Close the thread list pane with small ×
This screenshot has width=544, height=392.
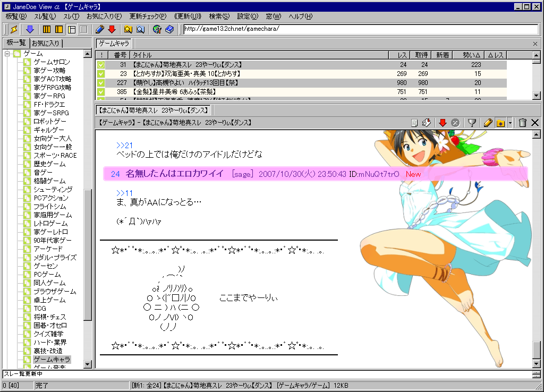(x=535, y=44)
